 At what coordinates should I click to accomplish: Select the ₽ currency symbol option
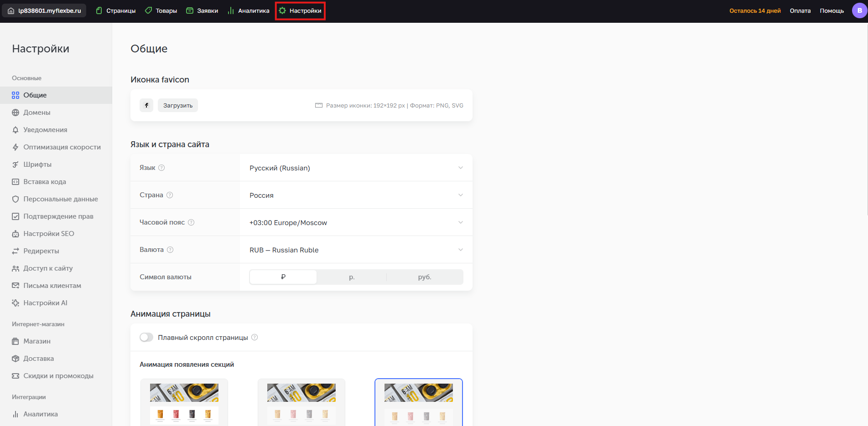(283, 277)
